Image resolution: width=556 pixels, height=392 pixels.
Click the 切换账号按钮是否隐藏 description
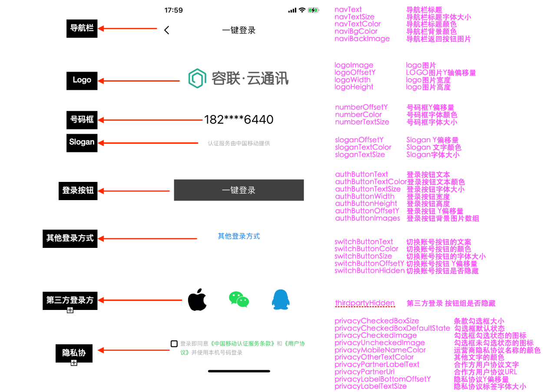(x=442, y=270)
